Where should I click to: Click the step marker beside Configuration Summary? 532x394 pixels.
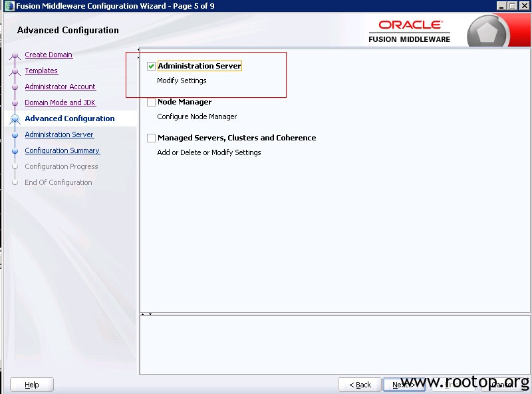(15, 151)
